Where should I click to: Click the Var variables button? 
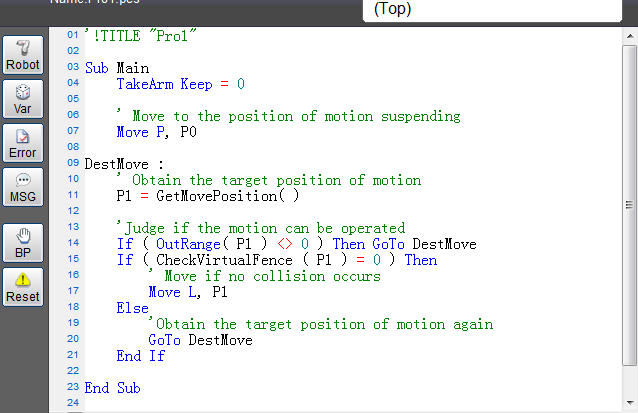click(23, 99)
